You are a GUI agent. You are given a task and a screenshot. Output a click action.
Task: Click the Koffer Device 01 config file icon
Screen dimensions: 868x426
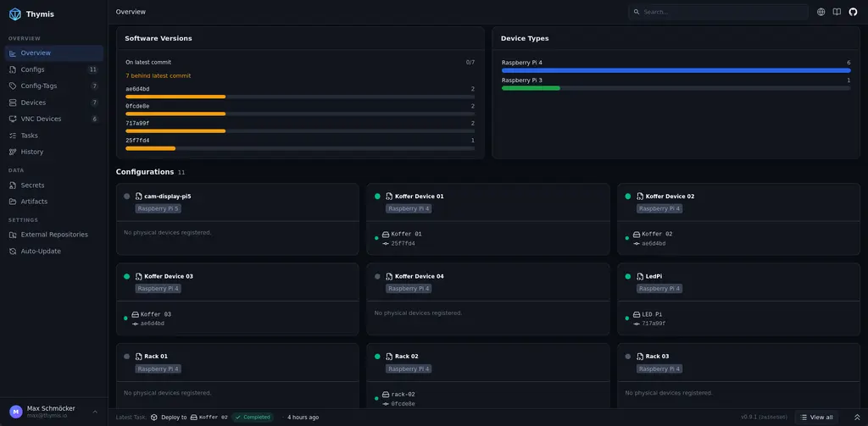pos(389,196)
